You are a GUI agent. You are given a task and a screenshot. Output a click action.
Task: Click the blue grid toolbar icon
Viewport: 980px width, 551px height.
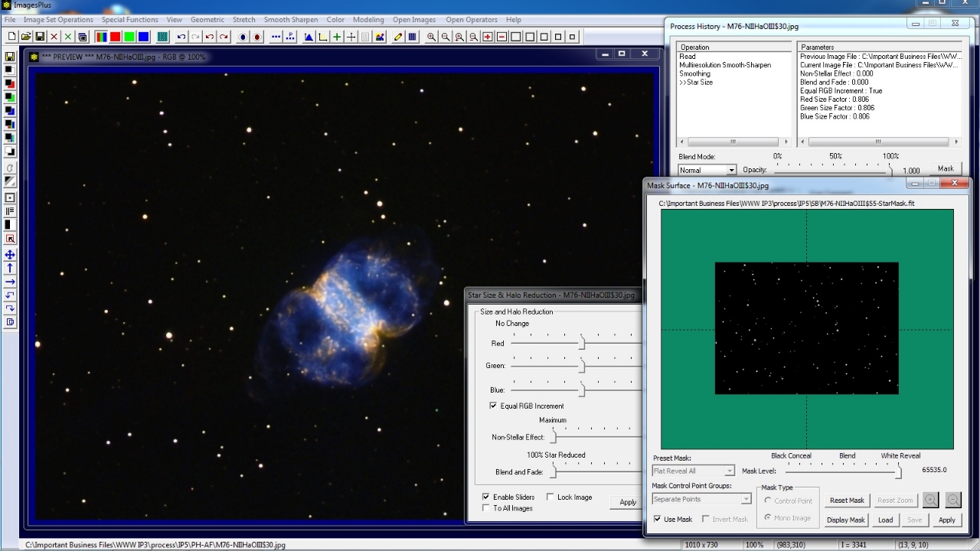click(x=413, y=36)
